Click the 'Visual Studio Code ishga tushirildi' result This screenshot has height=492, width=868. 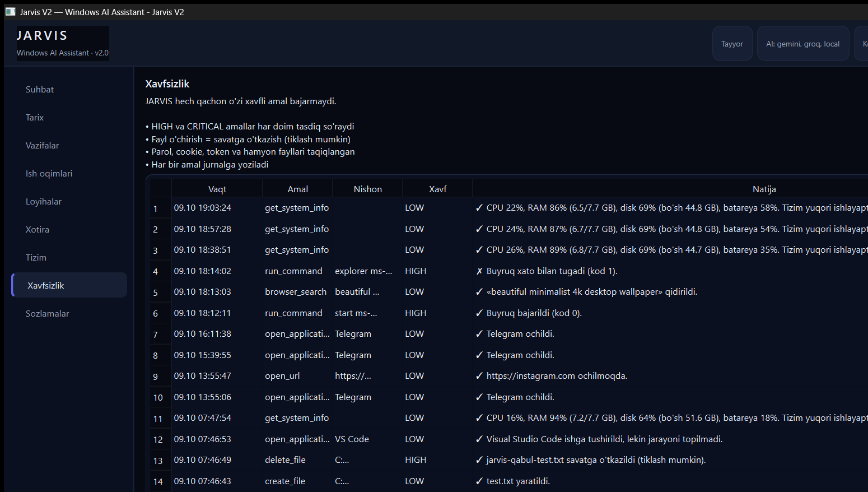604,439
